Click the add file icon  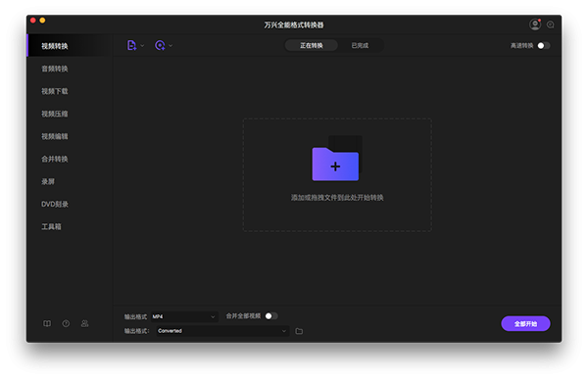(131, 45)
